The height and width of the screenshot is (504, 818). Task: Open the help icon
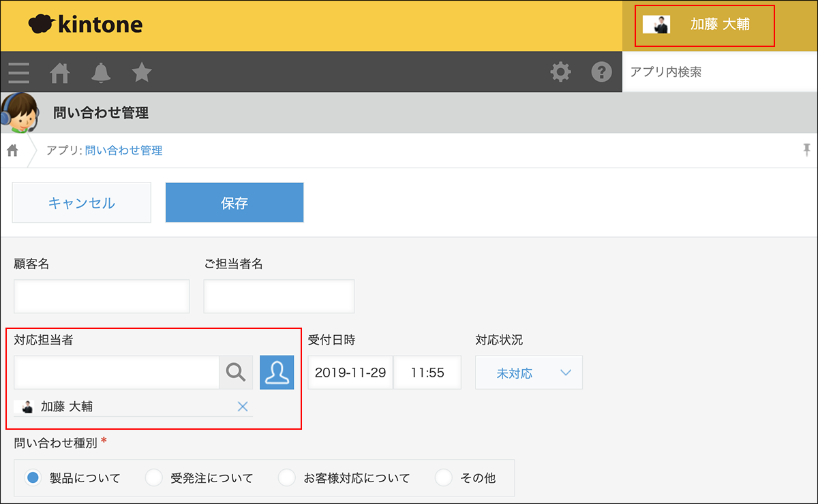tap(601, 72)
